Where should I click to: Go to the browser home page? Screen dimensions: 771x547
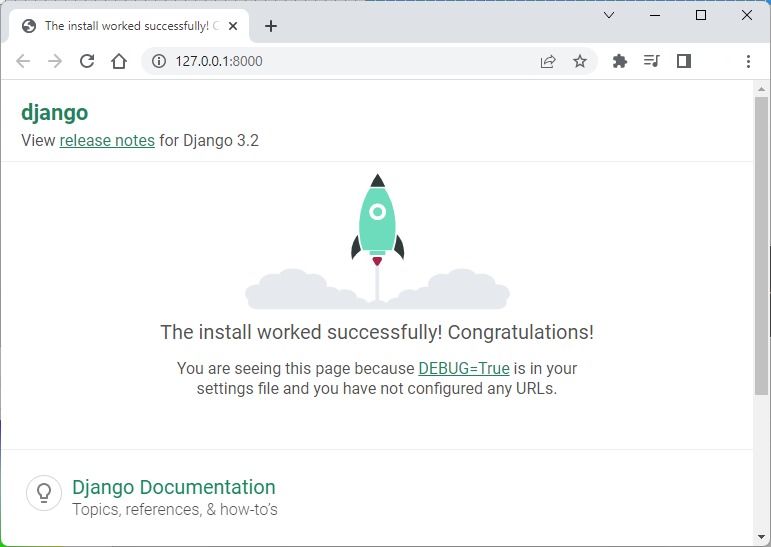[x=119, y=61]
